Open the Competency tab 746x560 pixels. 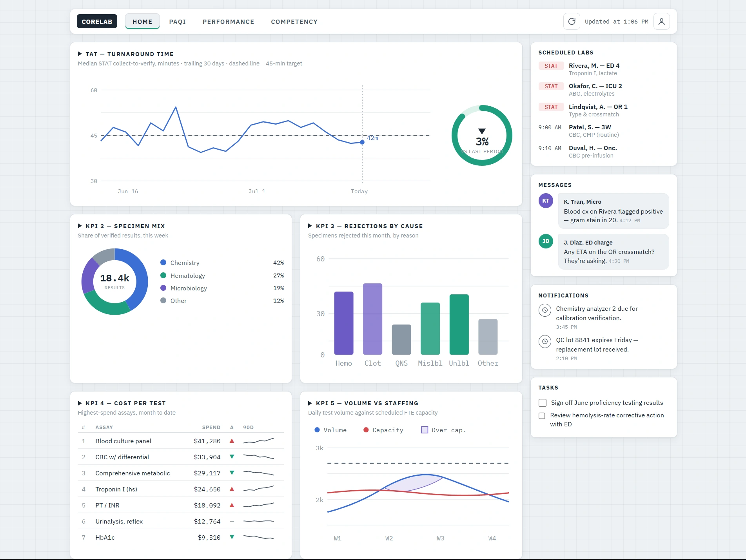pyautogui.click(x=294, y=22)
